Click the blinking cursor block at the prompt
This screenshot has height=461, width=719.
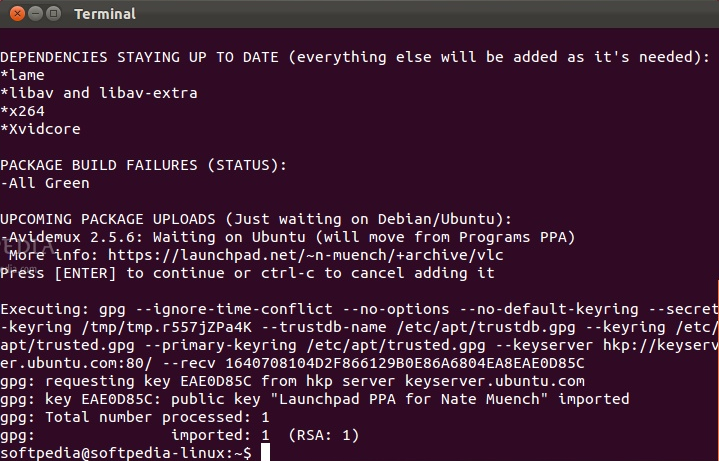pos(265,452)
